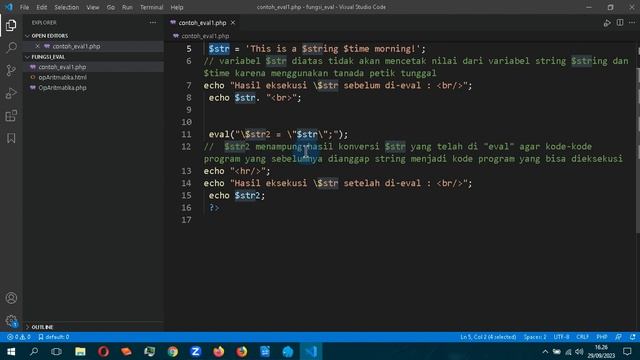640x360 pixels.
Task: Change indentation via Spaces: 2
Action: (x=535, y=337)
